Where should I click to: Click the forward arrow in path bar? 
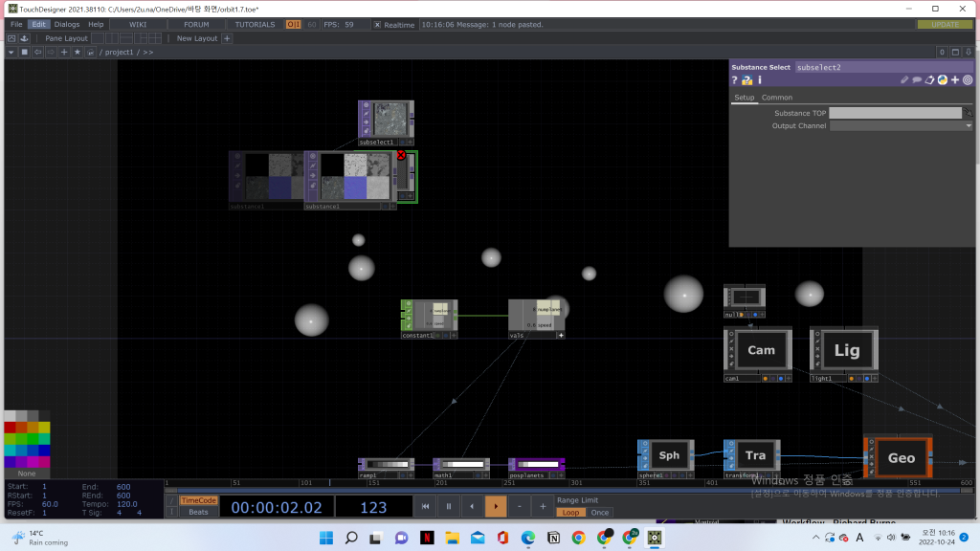coord(51,52)
